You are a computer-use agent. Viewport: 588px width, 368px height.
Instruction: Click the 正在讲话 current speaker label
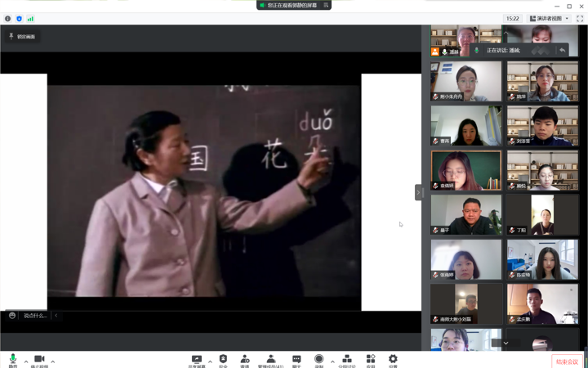(x=503, y=50)
